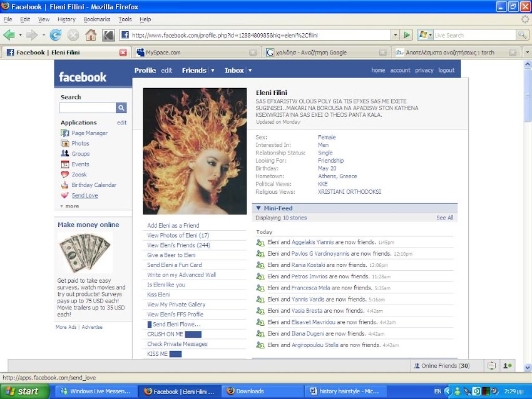Click the Live Search magnifier button

click(x=522, y=35)
